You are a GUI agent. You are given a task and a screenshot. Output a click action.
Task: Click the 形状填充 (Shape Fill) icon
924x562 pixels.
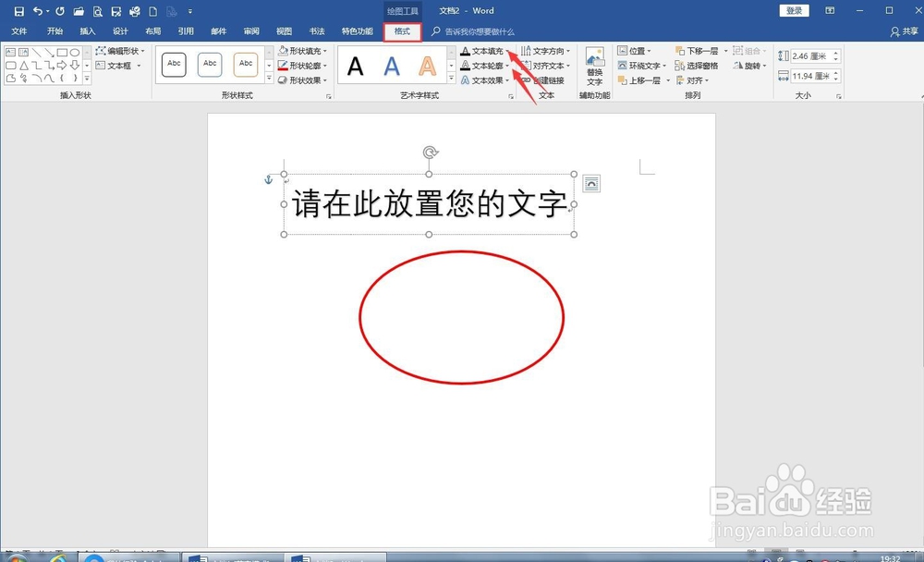(283, 50)
